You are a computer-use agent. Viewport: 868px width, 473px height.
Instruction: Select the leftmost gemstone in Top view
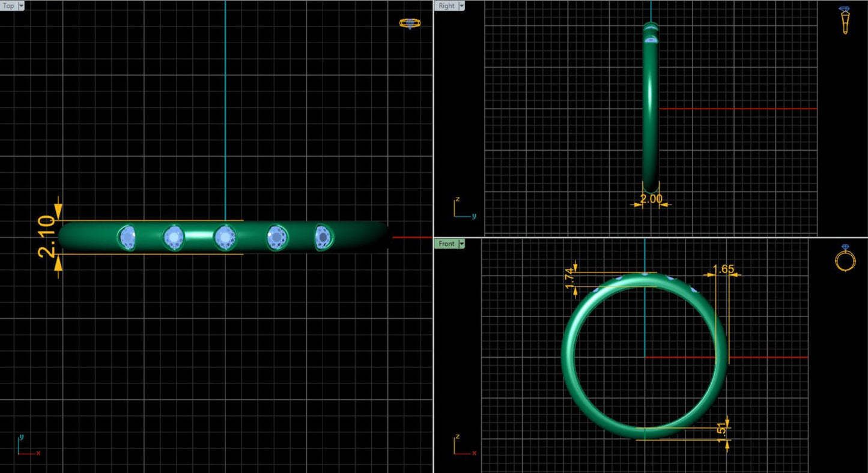tap(127, 237)
